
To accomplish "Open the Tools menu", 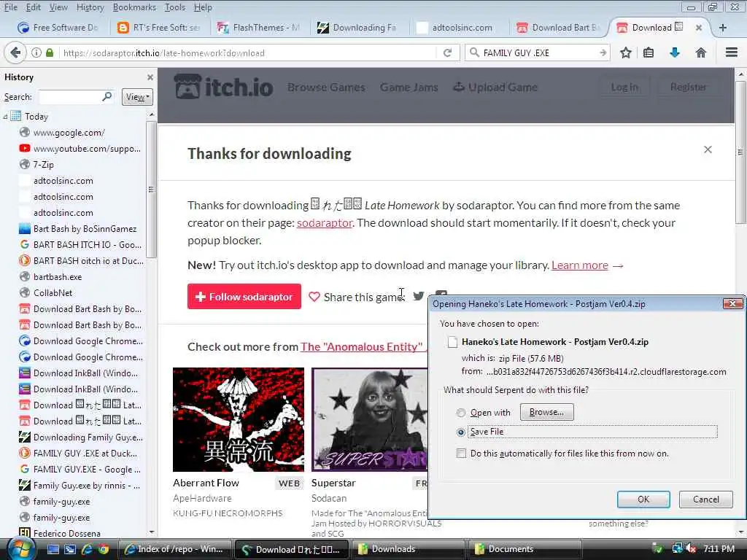I will [x=175, y=7].
